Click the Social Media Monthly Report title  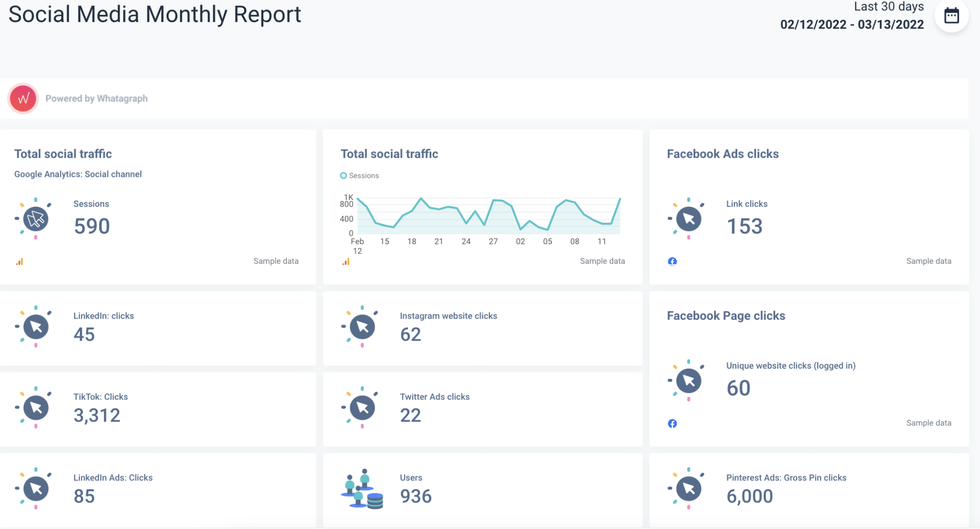click(155, 14)
